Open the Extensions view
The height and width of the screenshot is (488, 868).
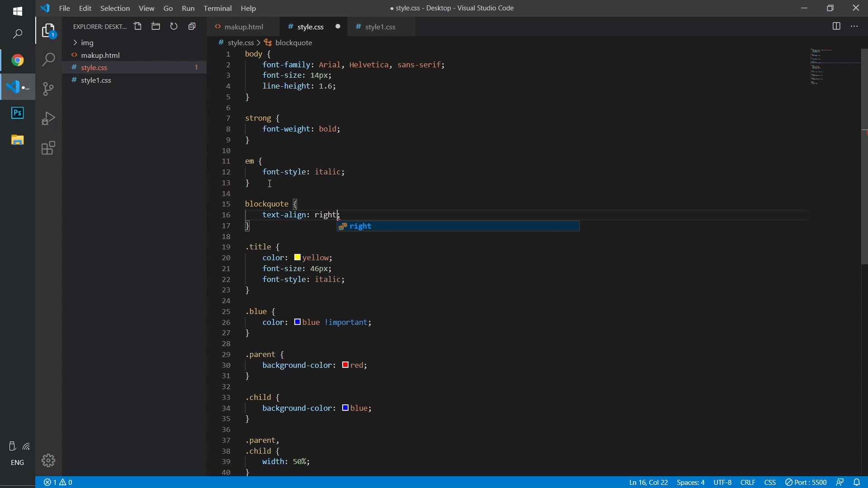pos(48,148)
